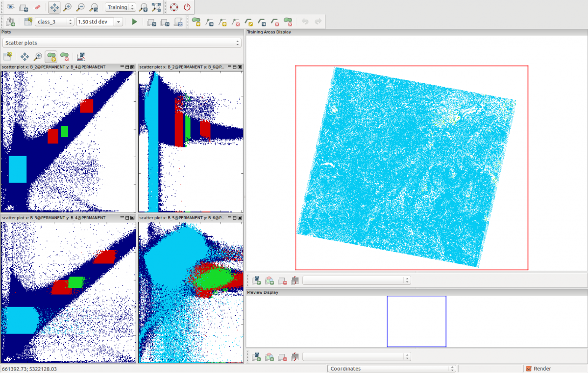Click the green Run analysis play button
The height and width of the screenshot is (373, 588).
(x=134, y=22)
